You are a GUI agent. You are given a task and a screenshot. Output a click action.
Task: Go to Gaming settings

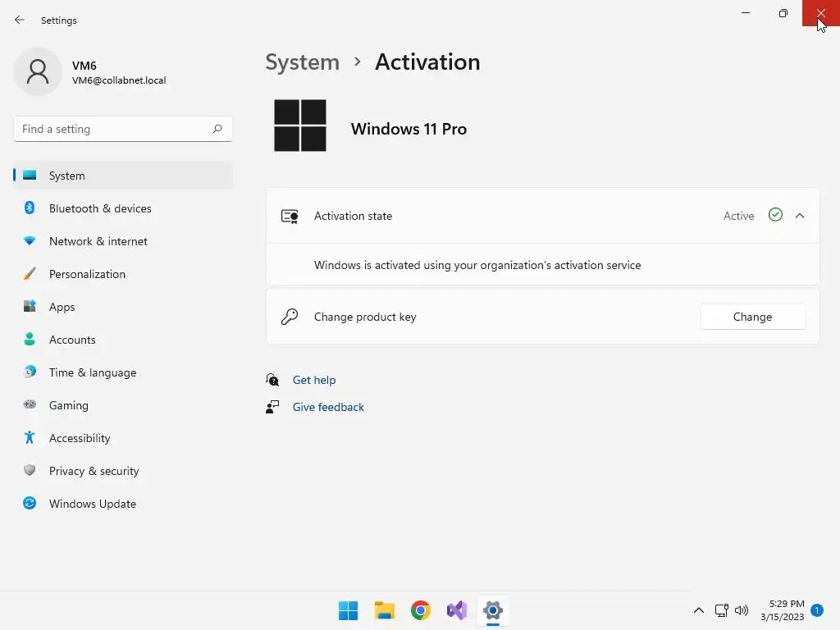(123, 405)
